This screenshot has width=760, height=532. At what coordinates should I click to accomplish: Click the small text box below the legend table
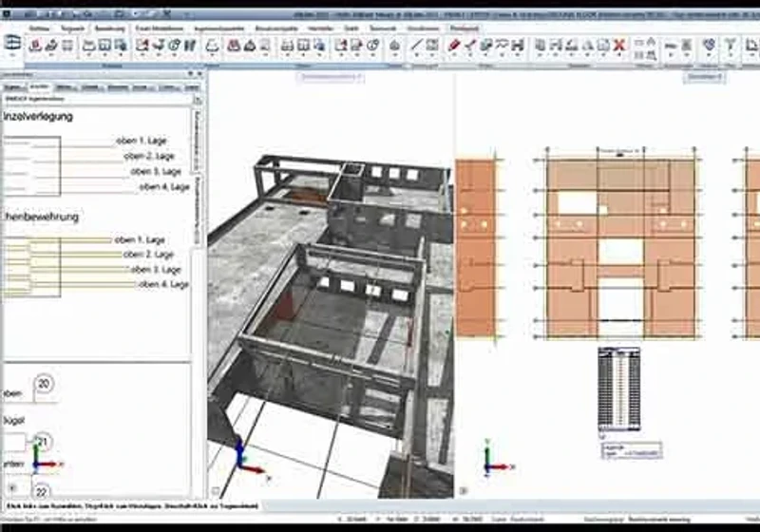(x=632, y=450)
